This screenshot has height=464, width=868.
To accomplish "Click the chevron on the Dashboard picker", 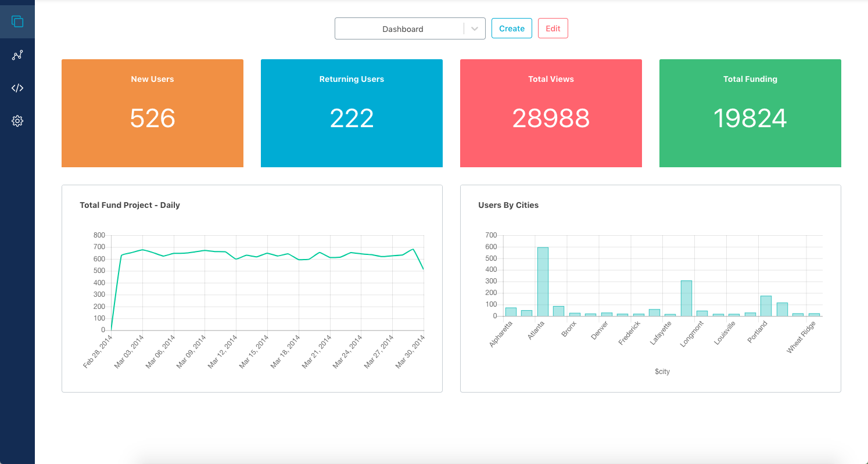I will (474, 28).
